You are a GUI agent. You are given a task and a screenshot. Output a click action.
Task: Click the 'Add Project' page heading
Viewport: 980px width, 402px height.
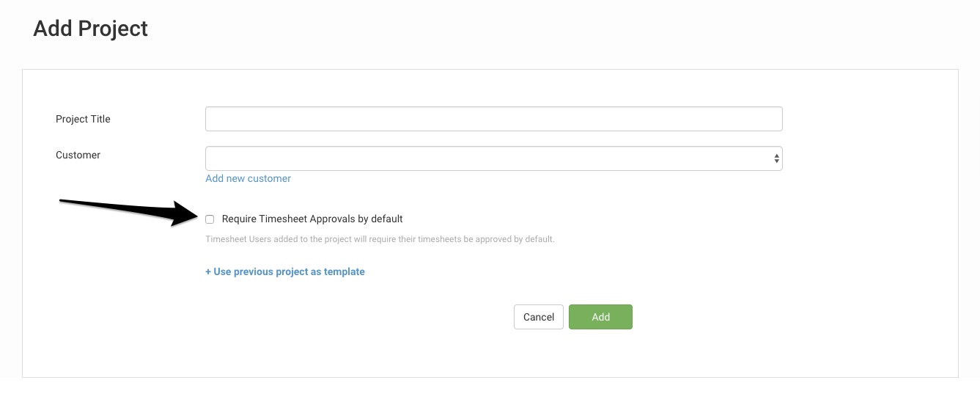point(91,29)
